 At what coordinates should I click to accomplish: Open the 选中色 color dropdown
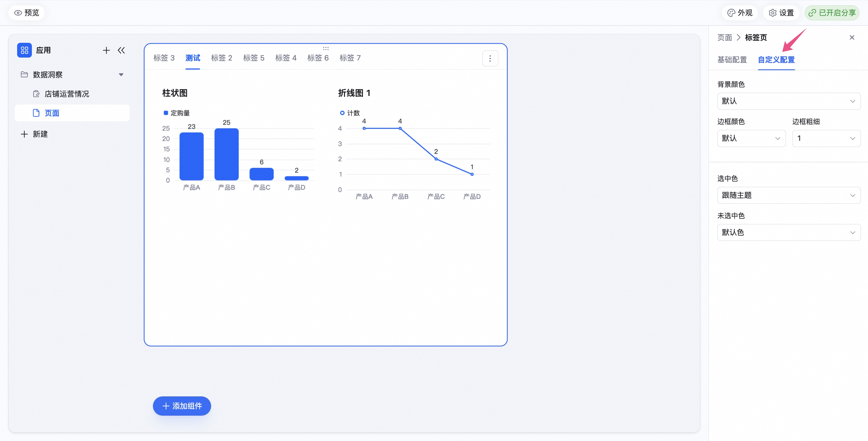789,195
